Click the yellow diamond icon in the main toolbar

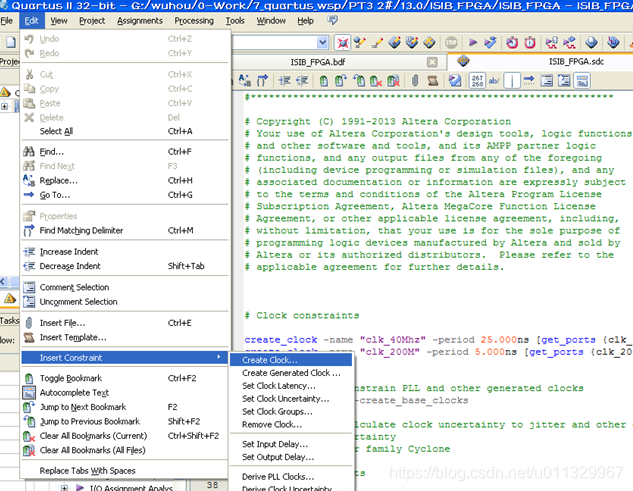(x=429, y=42)
